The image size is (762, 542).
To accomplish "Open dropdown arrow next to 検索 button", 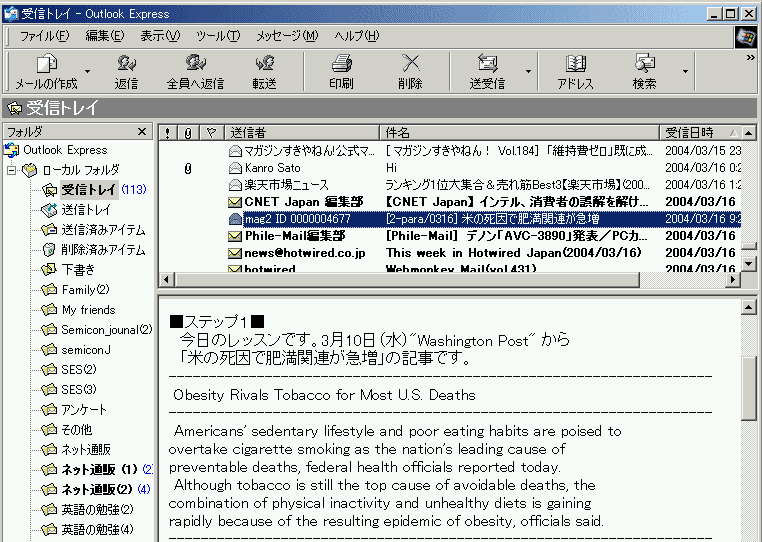I will coord(685,72).
